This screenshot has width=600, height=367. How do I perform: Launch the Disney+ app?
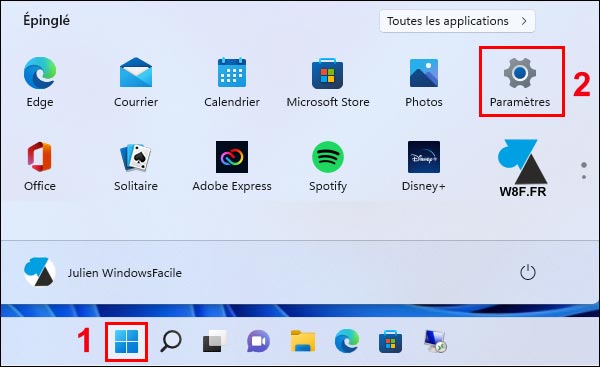click(x=424, y=166)
